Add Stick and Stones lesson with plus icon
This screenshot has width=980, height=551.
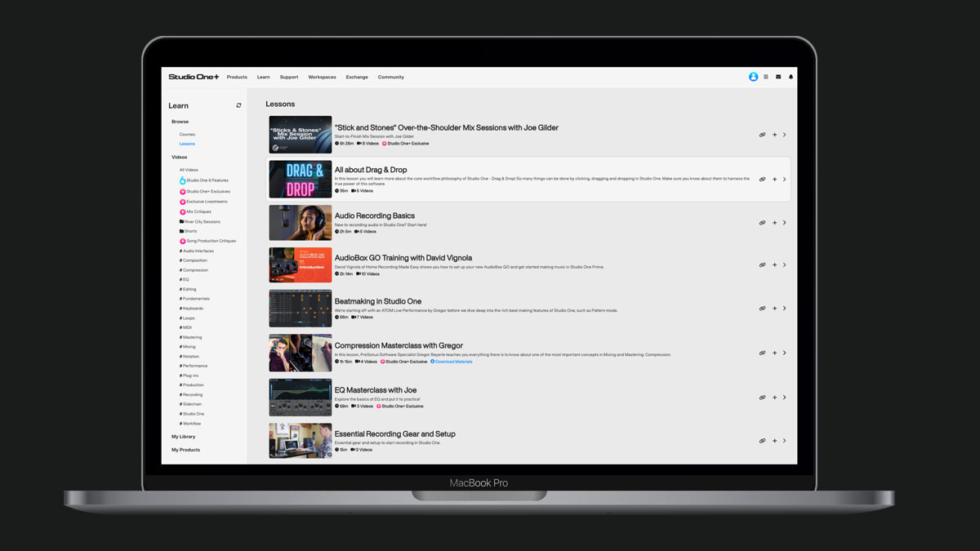[774, 135]
